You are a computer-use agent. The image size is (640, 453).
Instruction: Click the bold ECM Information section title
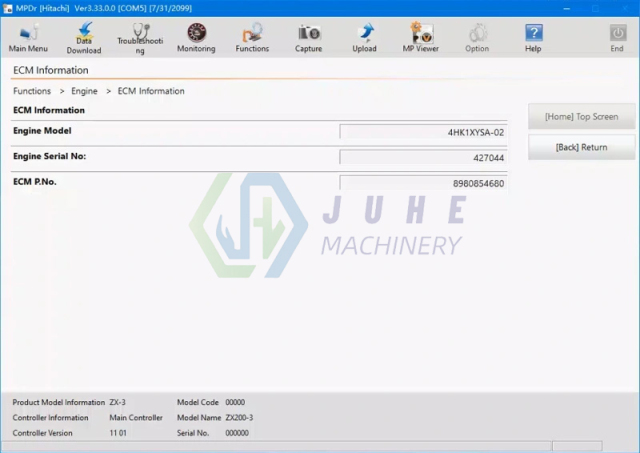click(x=49, y=110)
